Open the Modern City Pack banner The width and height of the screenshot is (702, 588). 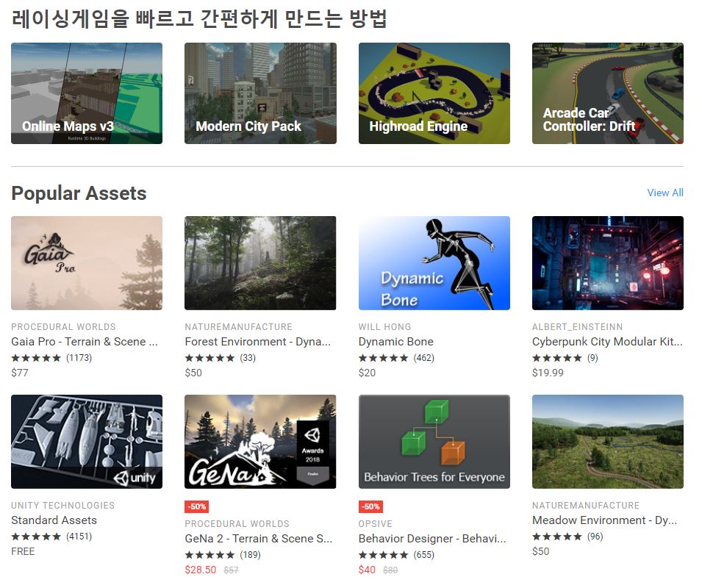click(x=260, y=93)
